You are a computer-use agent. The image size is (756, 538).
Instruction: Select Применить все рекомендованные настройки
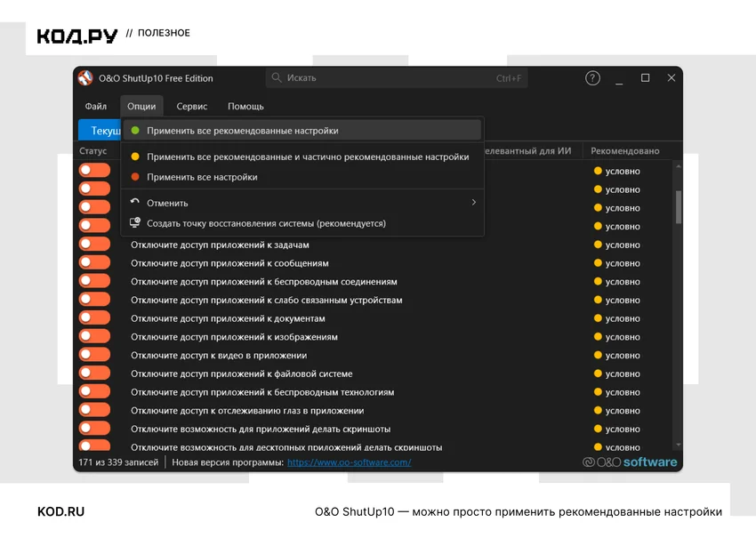click(302, 130)
